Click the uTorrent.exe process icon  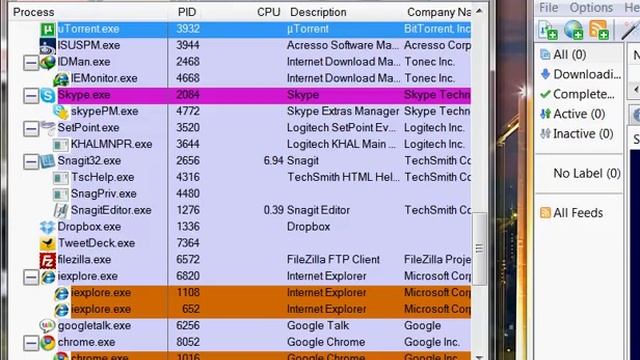point(48,29)
